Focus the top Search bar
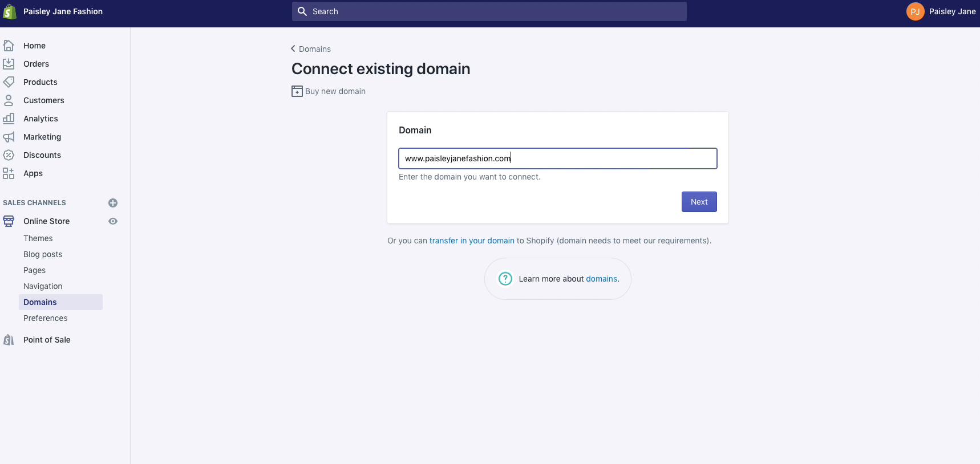980x464 pixels. click(x=489, y=11)
